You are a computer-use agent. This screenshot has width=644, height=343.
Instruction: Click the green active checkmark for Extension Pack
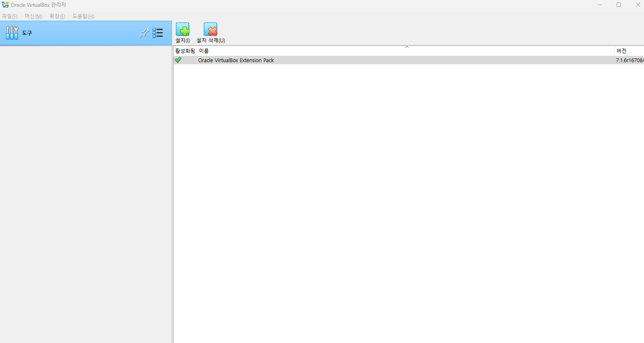pos(178,60)
